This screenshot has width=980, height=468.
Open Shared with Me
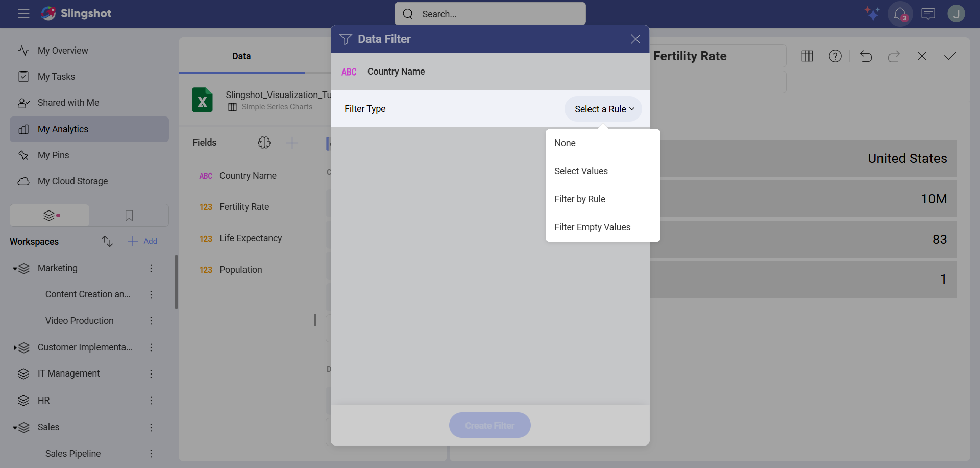tap(89, 103)
